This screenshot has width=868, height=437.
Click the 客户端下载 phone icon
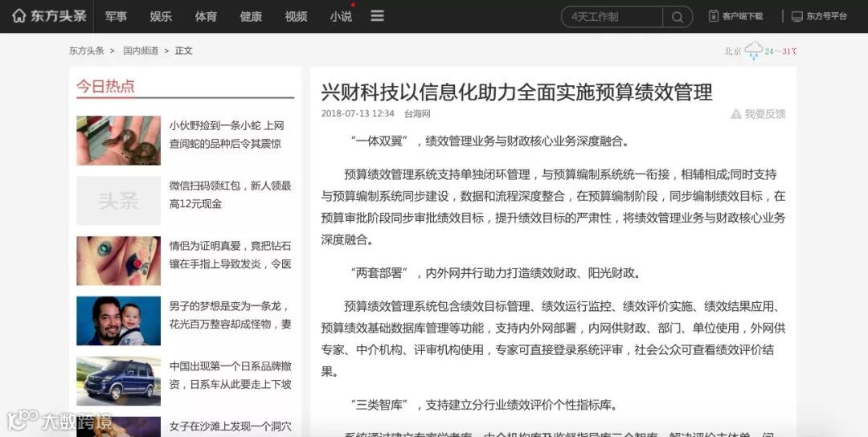pyautogui.click(x=714, y=16)
